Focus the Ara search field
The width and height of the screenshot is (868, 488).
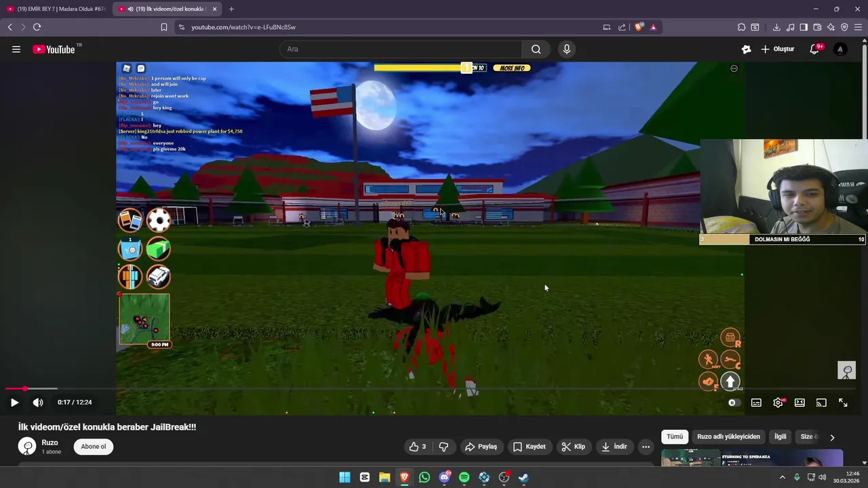click(400, 49)
